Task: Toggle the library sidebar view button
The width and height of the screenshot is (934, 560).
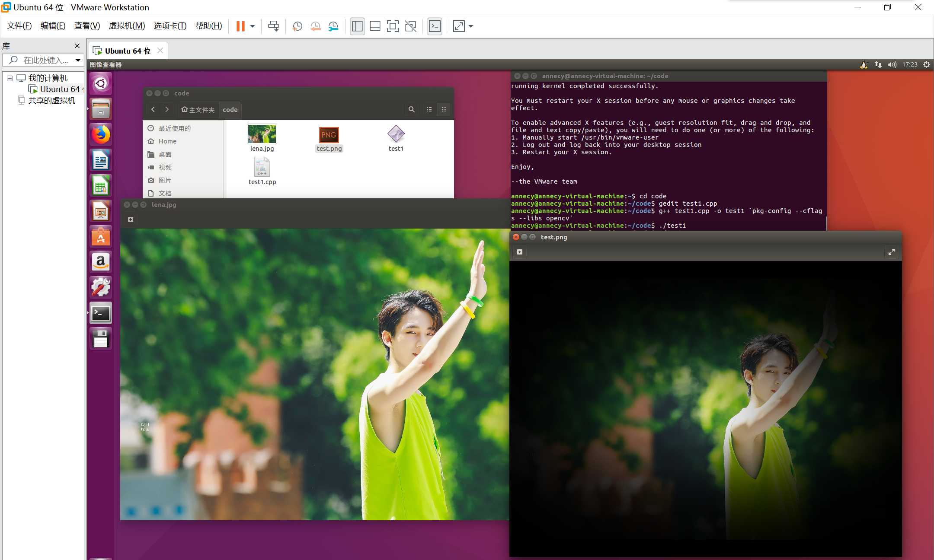Action: pyautogui.click(x=357, y=26)
